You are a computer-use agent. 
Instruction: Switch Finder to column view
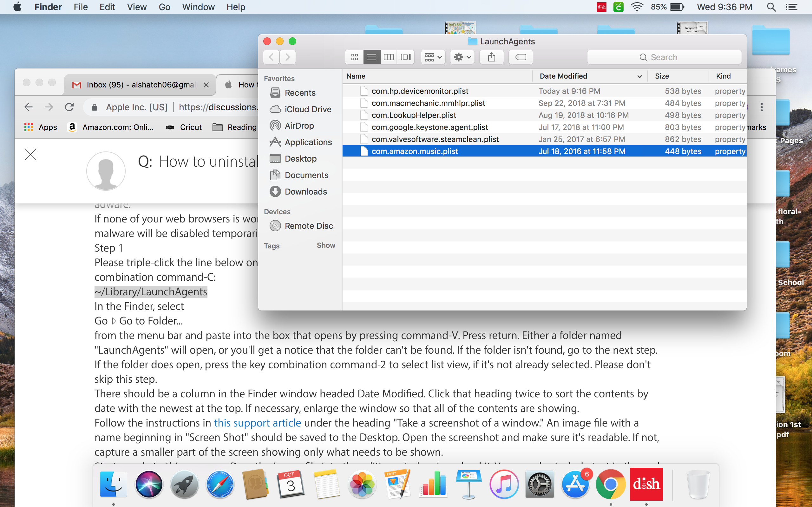pos(389,57)
